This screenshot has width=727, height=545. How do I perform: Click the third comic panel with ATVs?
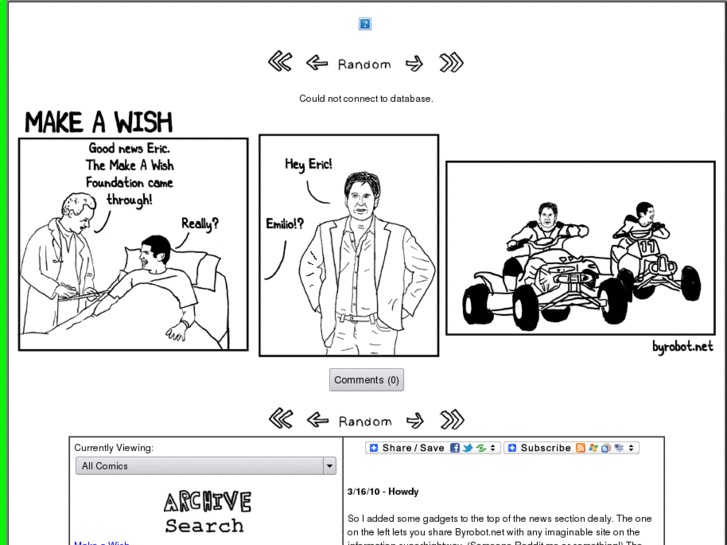point(580,248)
